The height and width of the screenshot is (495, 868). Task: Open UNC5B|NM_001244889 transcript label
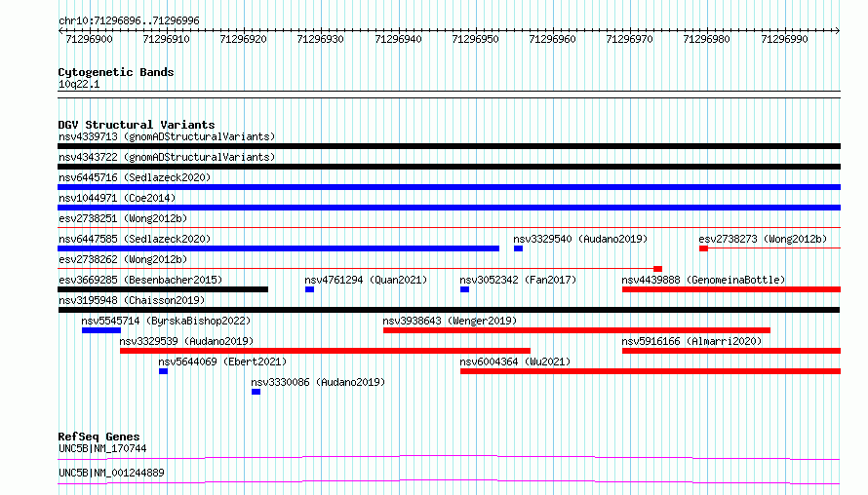[111, 473]
